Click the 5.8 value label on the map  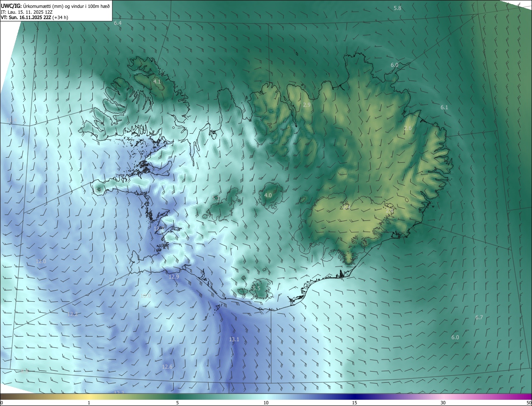[397, 8]
